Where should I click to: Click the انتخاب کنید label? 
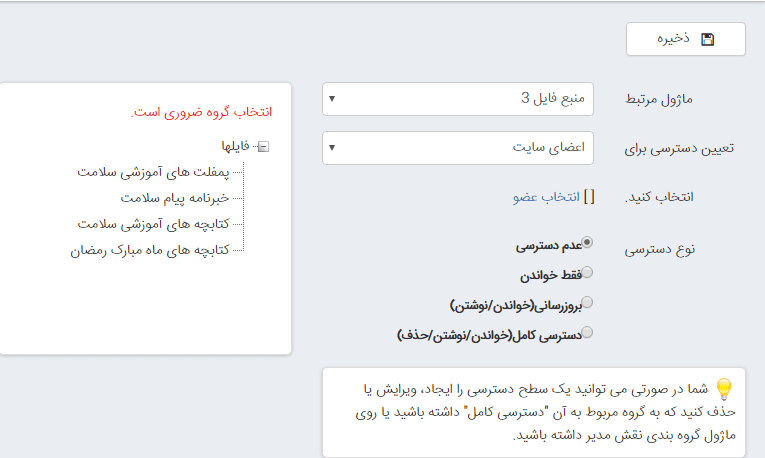point(679,197)
